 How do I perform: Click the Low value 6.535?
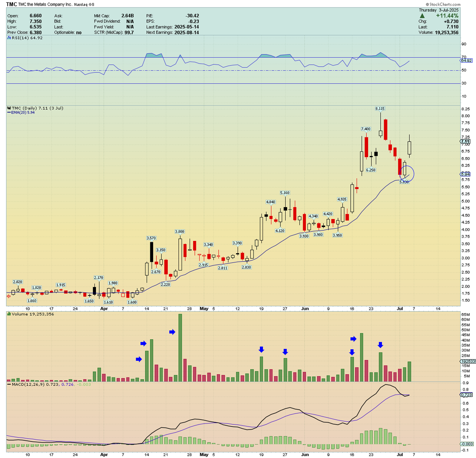coord(36,27)
